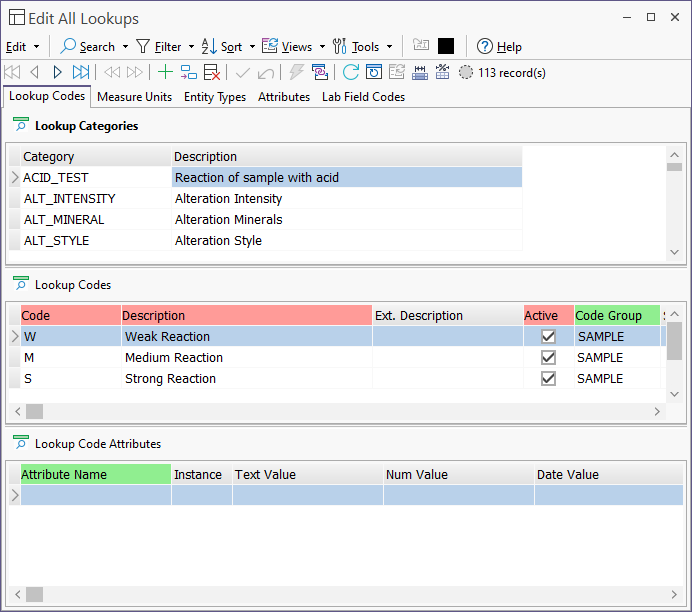Expand the Sort dropdown arrow

252,47
